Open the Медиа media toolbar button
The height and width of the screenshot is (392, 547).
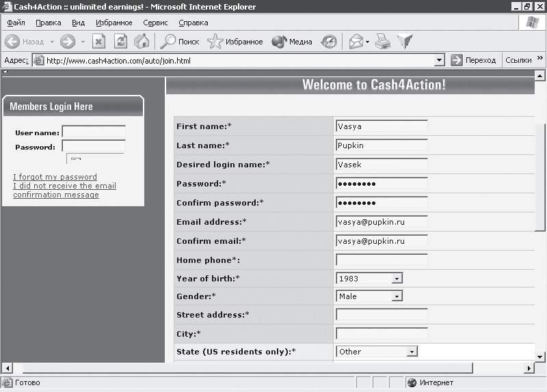point(292,42)
